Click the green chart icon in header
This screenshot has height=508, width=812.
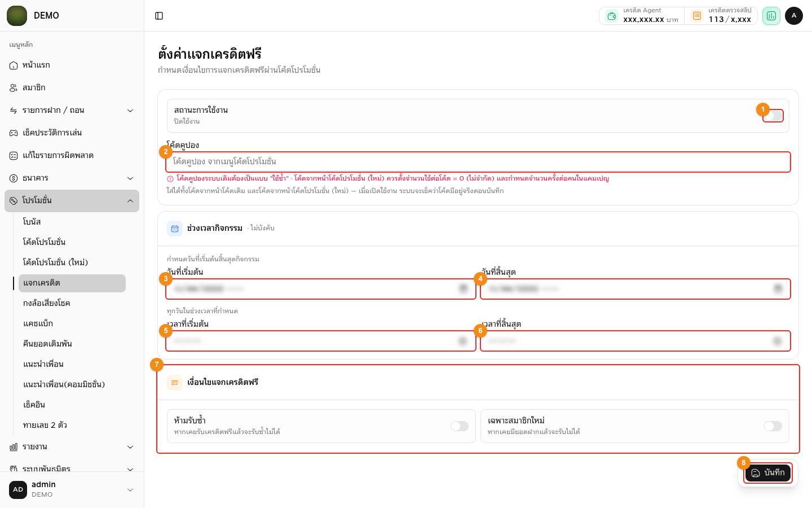pos(771,16)
